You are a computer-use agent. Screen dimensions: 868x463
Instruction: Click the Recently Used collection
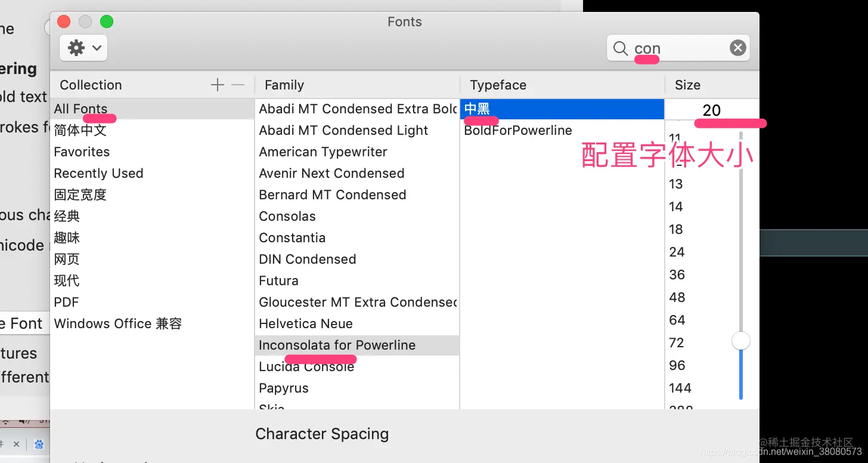click(x=98, y=173)
